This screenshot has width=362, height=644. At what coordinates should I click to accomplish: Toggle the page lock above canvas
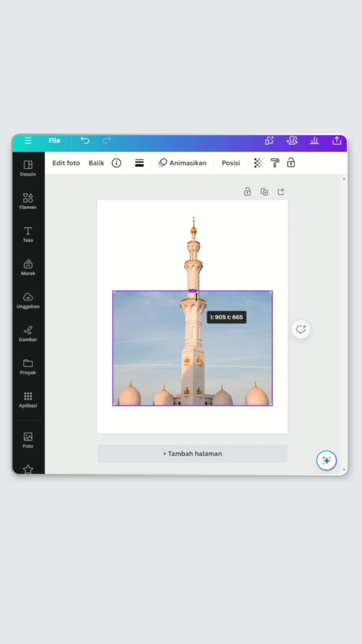(247, 192)
